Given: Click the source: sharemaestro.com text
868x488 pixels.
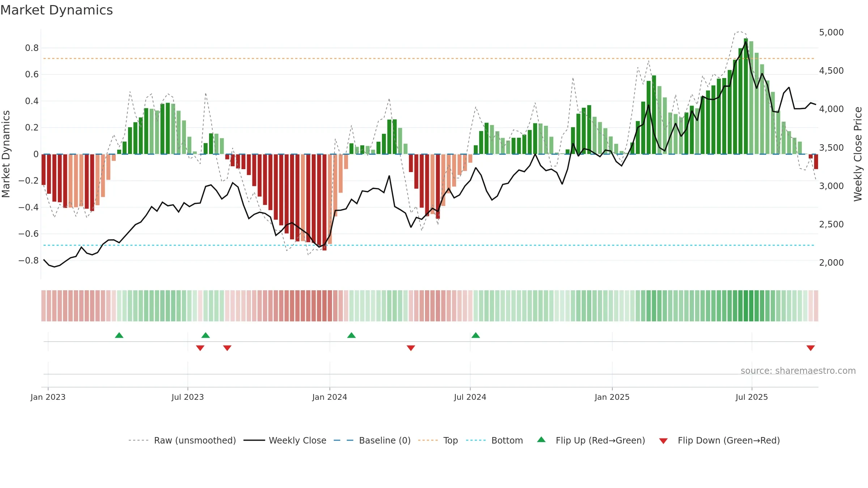Looking at the screenshot, I should tap(798, 371).
